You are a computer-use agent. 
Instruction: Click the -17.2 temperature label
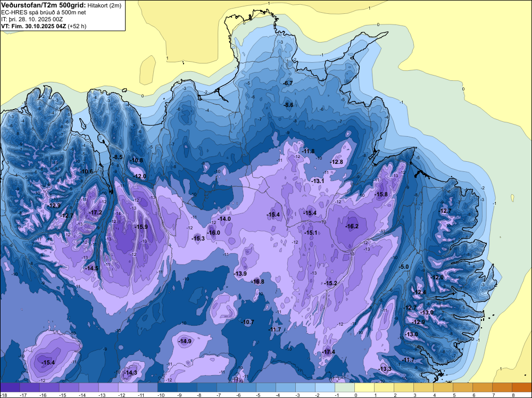point(96,212)
